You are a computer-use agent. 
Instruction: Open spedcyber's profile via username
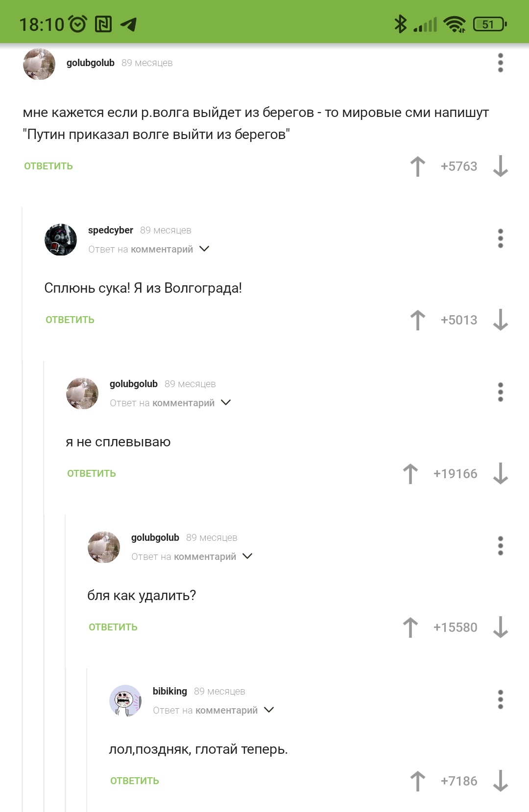(111, 230)
